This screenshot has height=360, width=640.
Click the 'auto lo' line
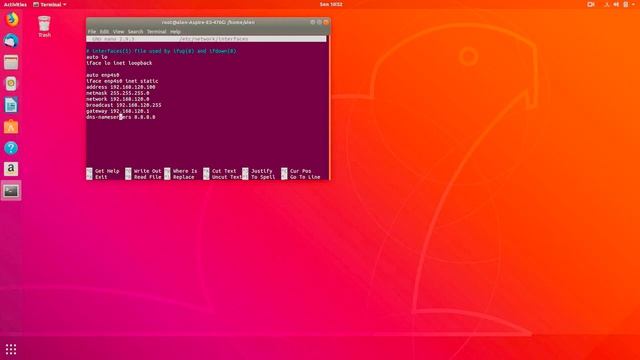tap(97, 57)
